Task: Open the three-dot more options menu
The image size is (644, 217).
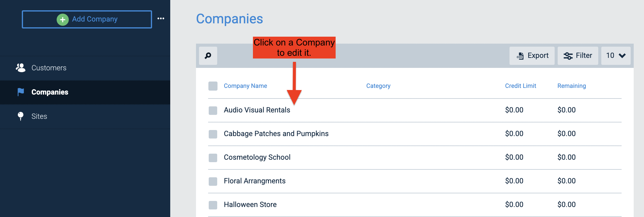Action: click(161, 18)
